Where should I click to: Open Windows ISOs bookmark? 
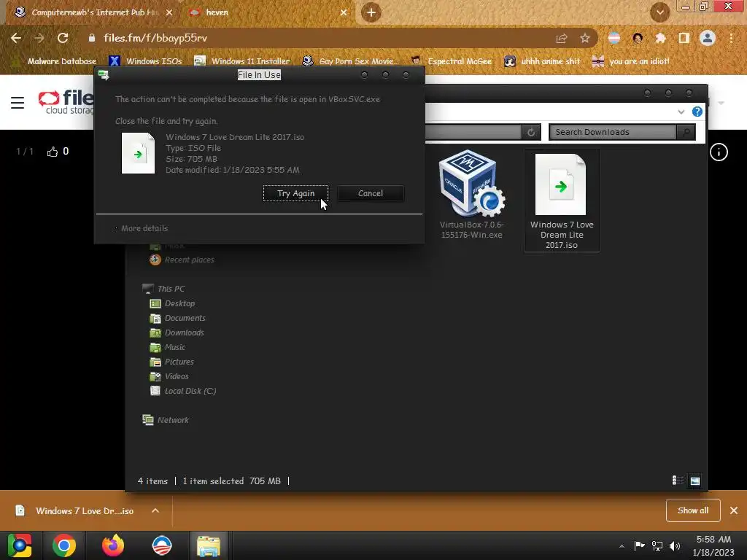coord(146,61)
